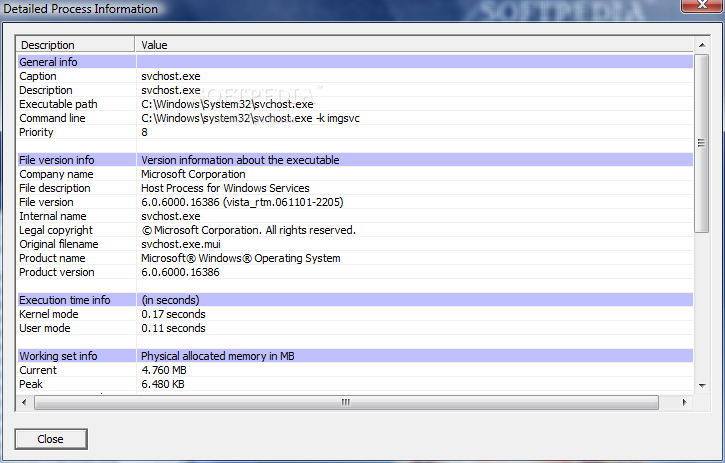
Task: Click 'Host Process for Windows Services' value
Action: click(225, 188)
